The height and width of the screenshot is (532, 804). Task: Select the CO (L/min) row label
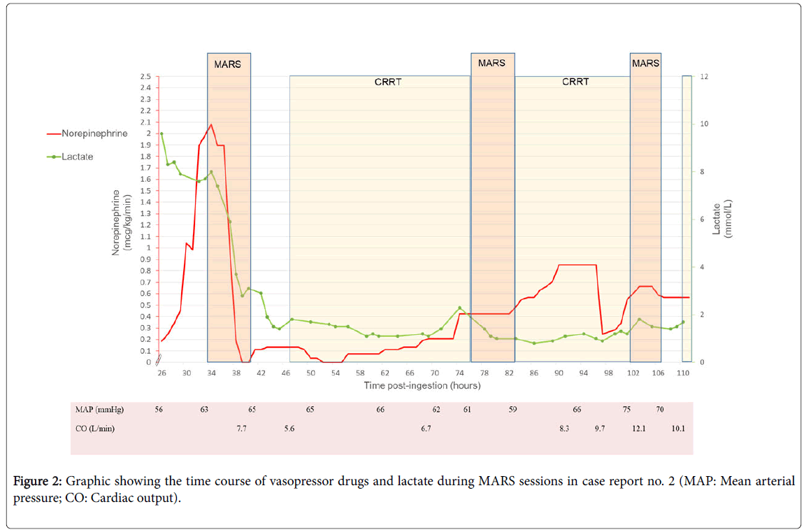(94, 429)
